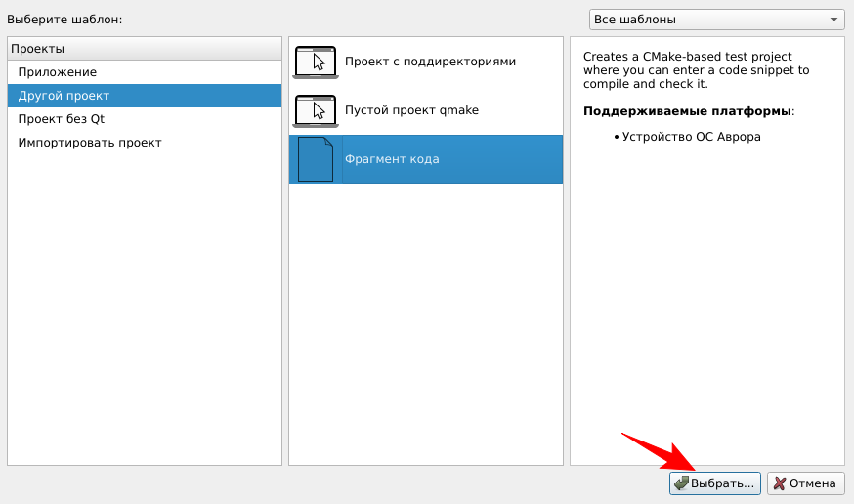Choose the Пустой проект qmake template label
Screen dimensions: 854x504
tap(411, 110)
